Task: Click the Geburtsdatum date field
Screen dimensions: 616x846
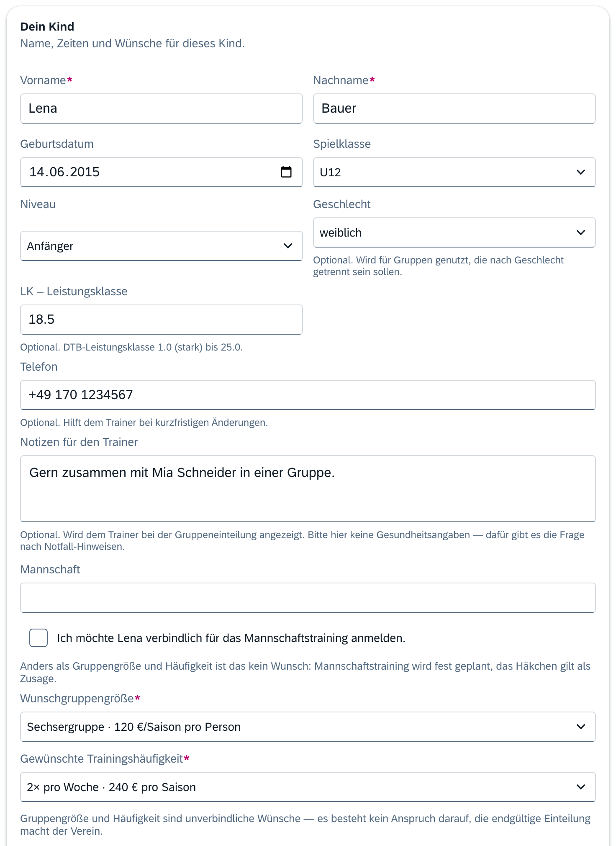Action: [x=162, y=172]
